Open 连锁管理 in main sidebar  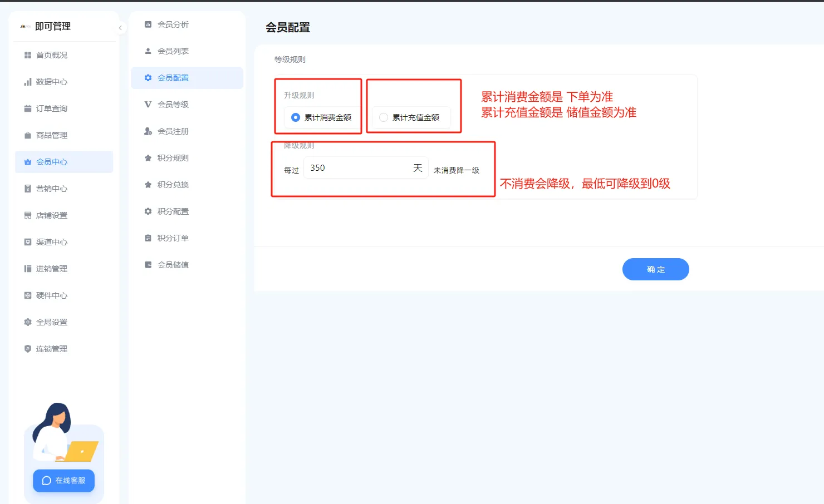51,349
